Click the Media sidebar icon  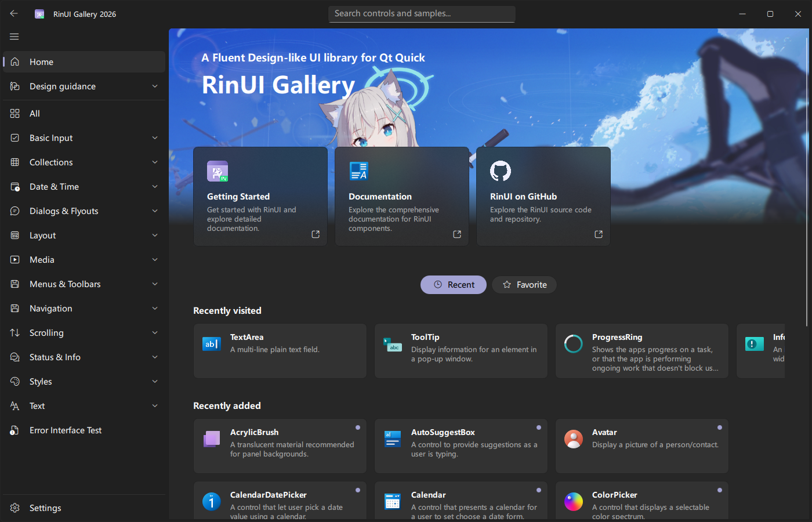[15, 260]
